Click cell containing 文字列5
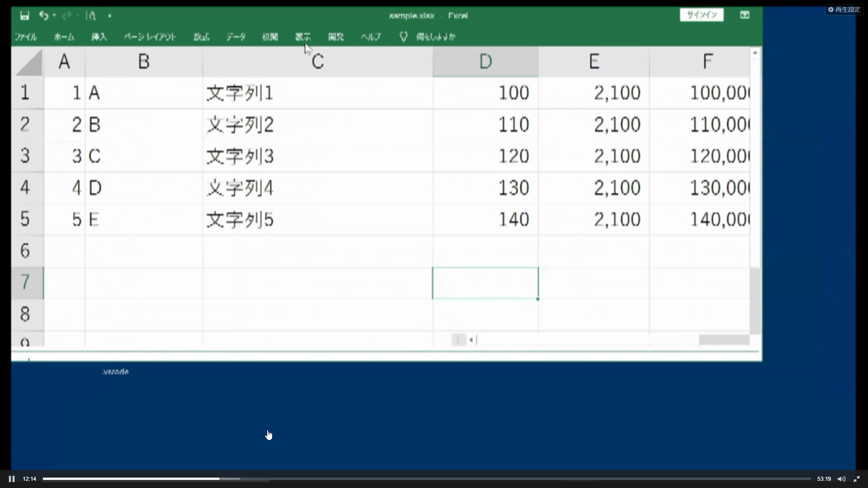Screen dimensions: 868x488 [317, 219]
